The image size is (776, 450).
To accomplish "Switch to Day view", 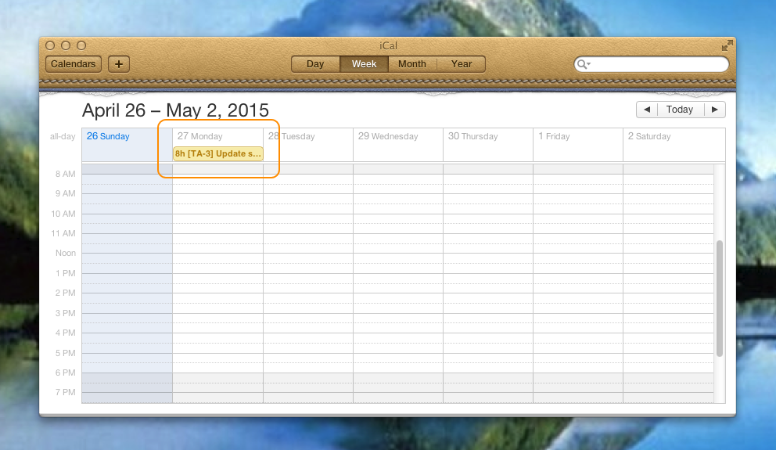I will pyautogui.click(x=315, y=64).
